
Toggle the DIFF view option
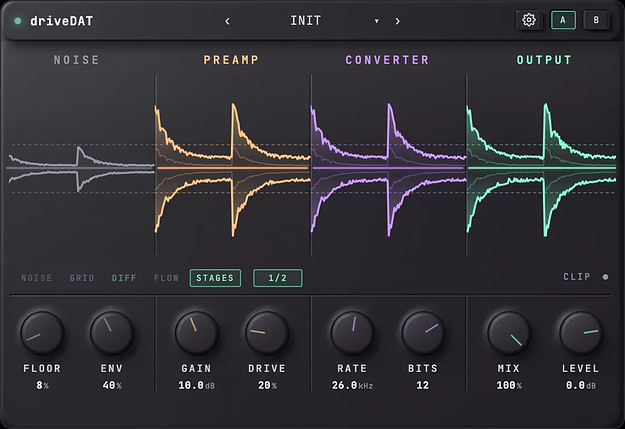[124, 278]
